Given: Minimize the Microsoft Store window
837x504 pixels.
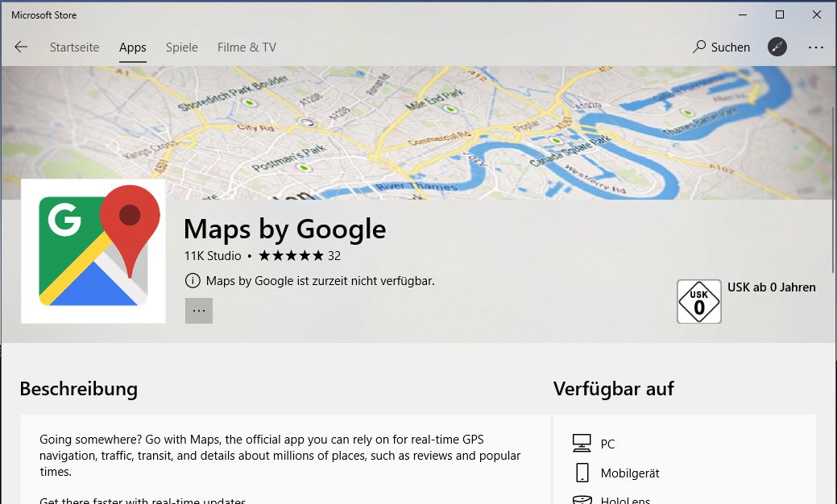Looking at the screenshot, I should [x=743, y=15].
